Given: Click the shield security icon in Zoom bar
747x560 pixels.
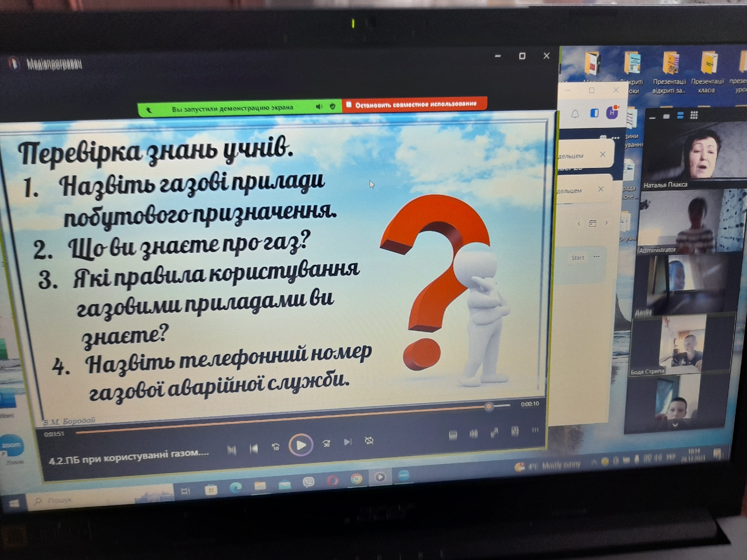Looking at the screenshot, I should (332, 106).
